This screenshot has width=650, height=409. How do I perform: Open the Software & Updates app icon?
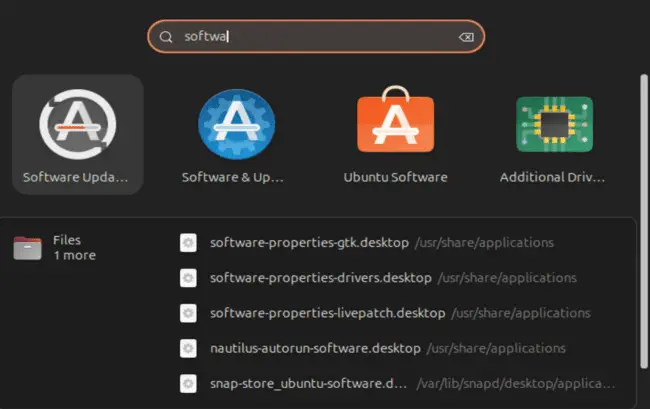(x=236, y=124)
